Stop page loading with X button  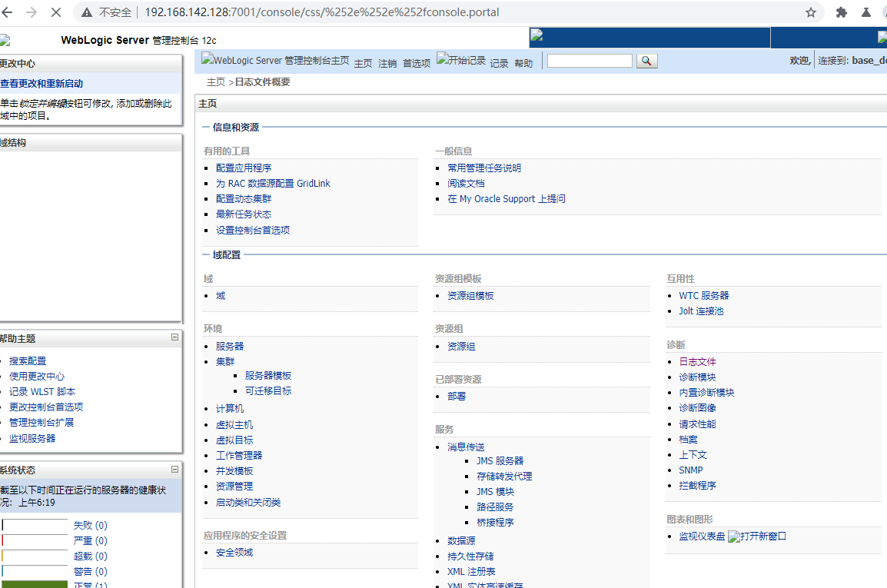pyautogui.click(x=56, y=12)
